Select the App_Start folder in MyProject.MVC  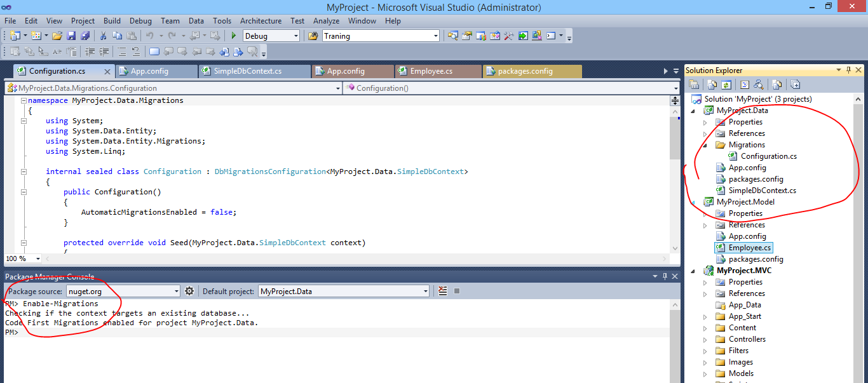pyautogui.click(x=744, y=316)
